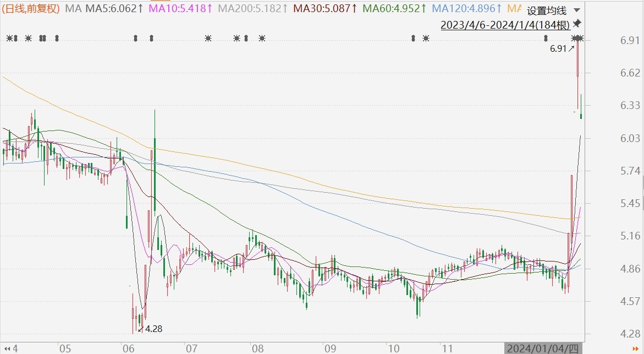
Task: Select the MA indicator name label
Action: pyautogui.click(x=73, y=8)
